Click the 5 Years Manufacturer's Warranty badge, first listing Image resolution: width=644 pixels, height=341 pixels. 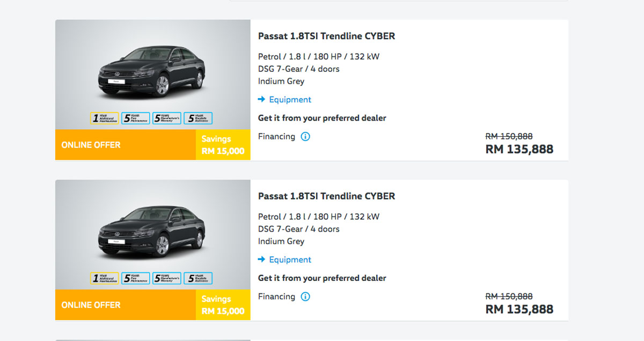[167, 118]
